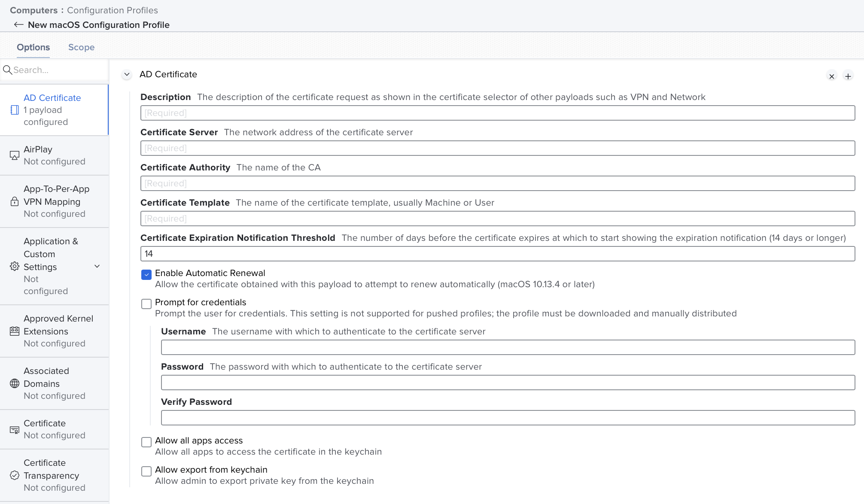Click the Approved Kernel Extensions icon

(15, 331)
